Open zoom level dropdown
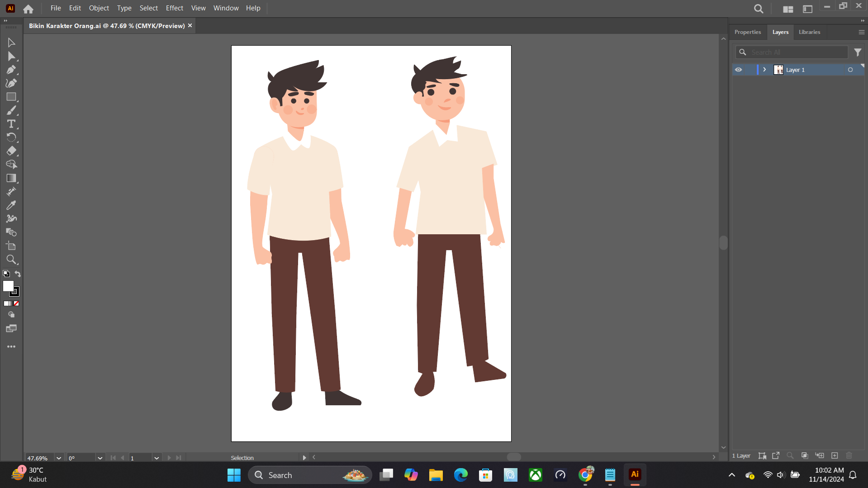Viewport: 868px width, 488px height. (x=59, y=458)
